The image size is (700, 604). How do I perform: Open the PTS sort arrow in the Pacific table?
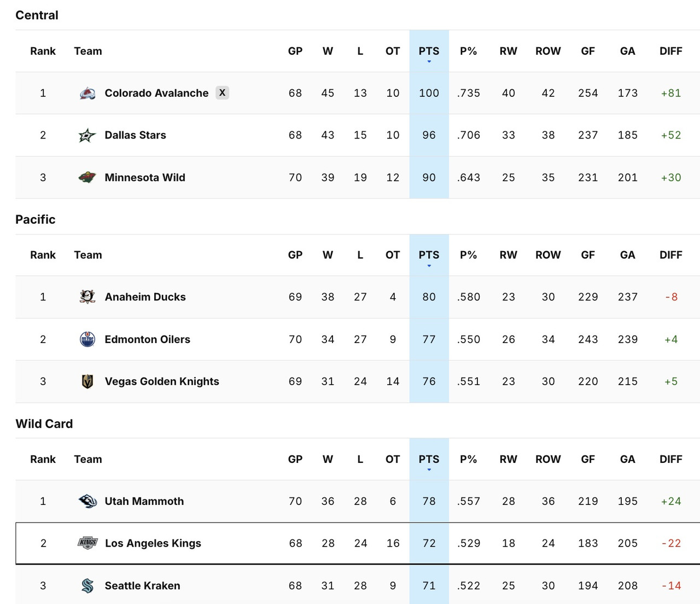(x=429, y=266)
